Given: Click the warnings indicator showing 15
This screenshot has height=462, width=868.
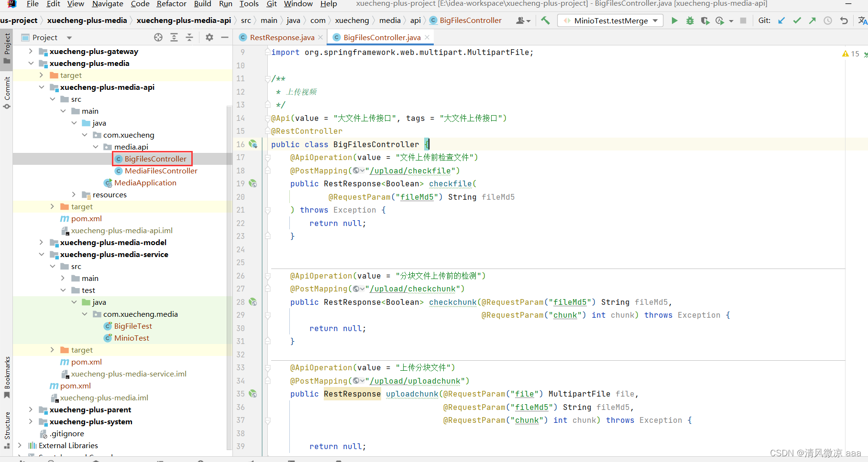Looking at the screenshot, I should [x=851, y=54].
